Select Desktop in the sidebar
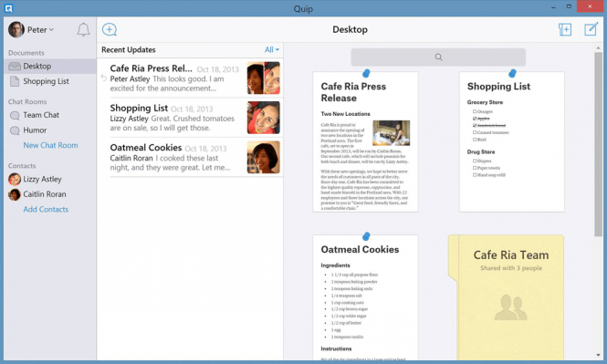 (x=50, y=67)
